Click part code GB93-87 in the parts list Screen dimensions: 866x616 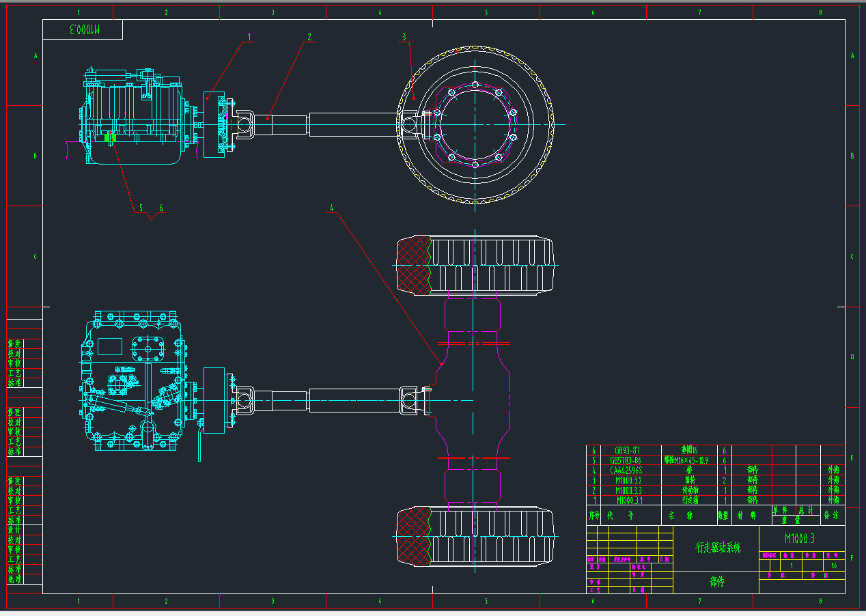point(627,450)
